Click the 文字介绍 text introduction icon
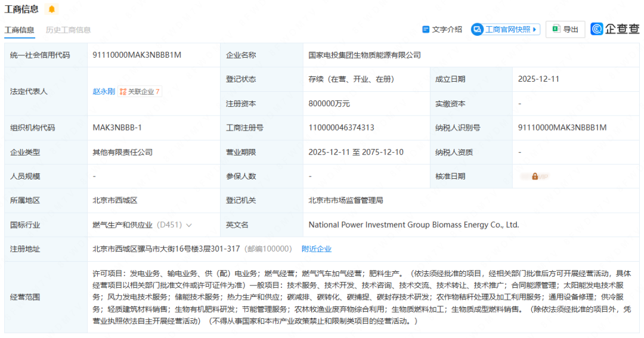644x338 pixels. (x=426, y=29)
